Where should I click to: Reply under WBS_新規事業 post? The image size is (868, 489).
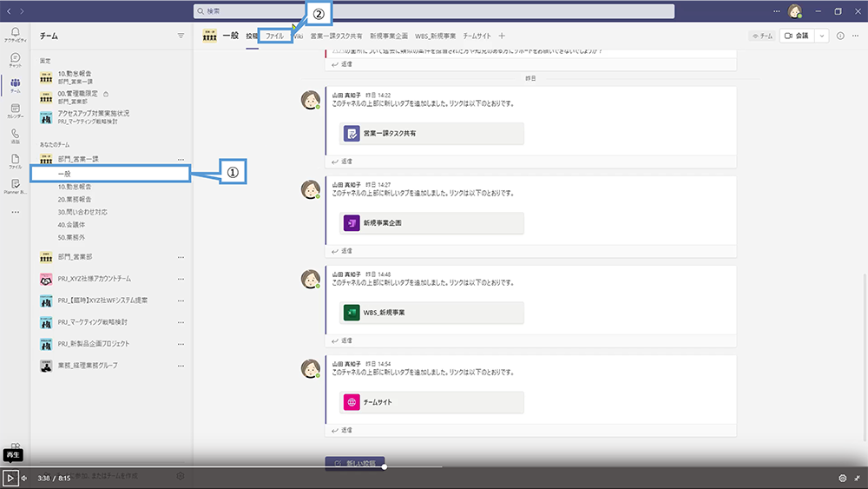tap(342, 341)
